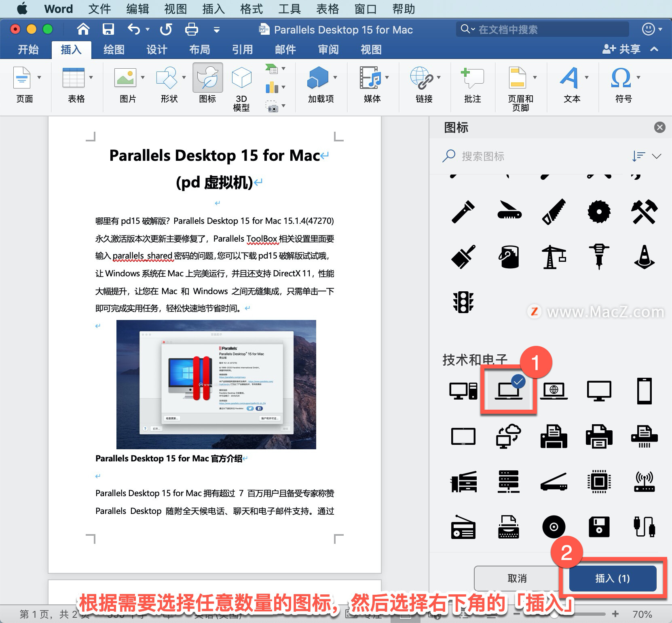The image size is (672, 623).
Task: Expand the Pictures dropdown arrow
Action: point(143,78)
